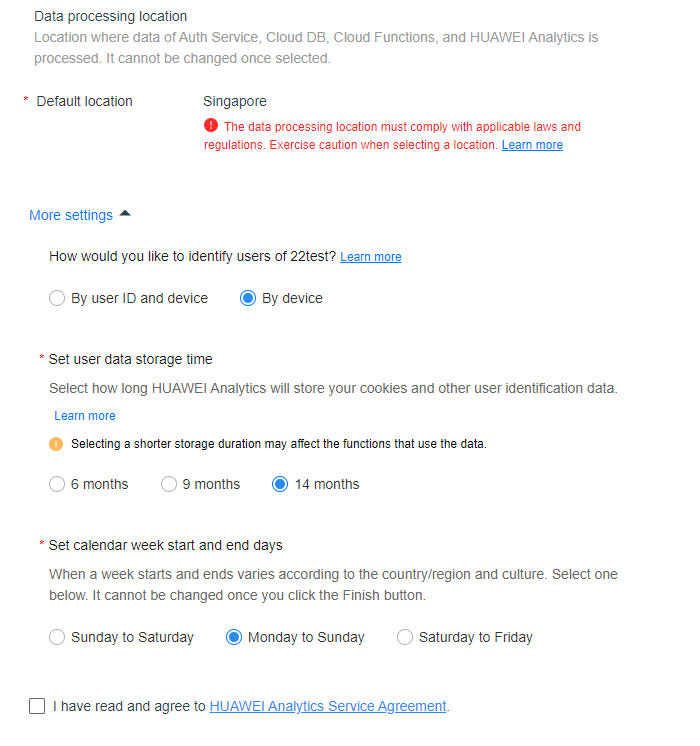Image resolution: width=700 pixels, height=746 pixels.
Task: Select By user ID and device
Action: [57, 298]
